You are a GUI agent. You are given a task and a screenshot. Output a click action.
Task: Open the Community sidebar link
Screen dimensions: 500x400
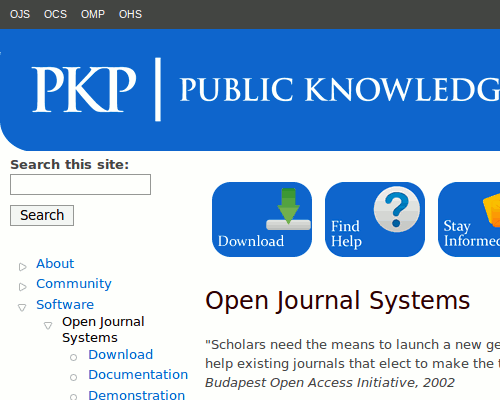[x=74, y=284]
